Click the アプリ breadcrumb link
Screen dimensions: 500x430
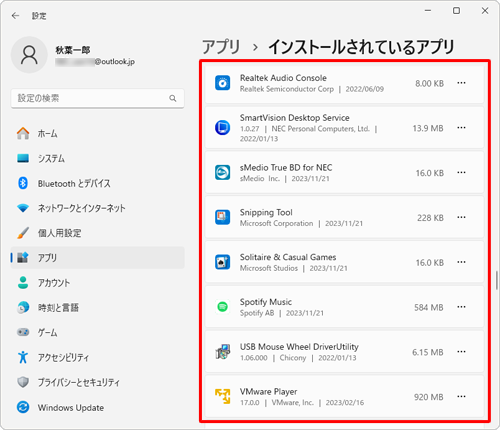(221, 47)
